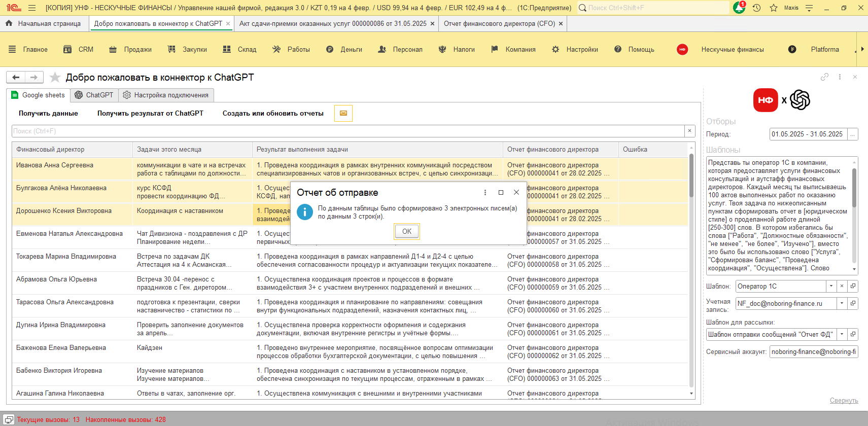
Task: Open the period selection ellipsis button
Action: pyautogui.click(x=853, y=134)
